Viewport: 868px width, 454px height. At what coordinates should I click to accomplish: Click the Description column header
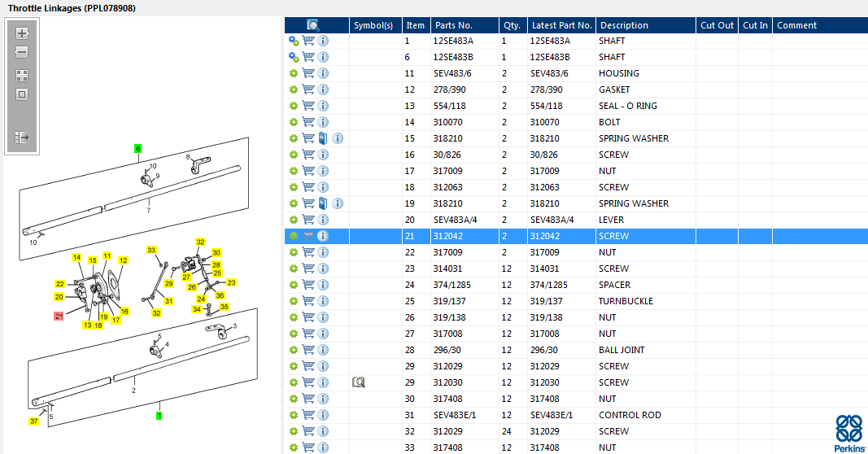pyautogui.click(x=624, y=25)
